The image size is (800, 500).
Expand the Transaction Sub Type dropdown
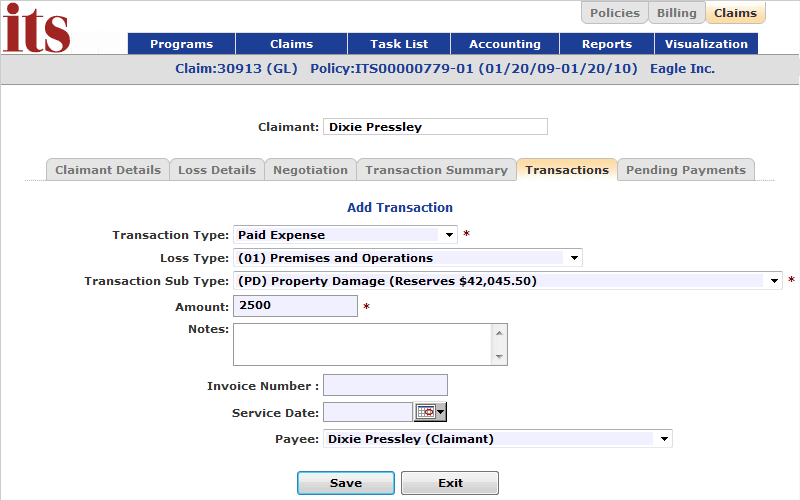coord(508,281)
